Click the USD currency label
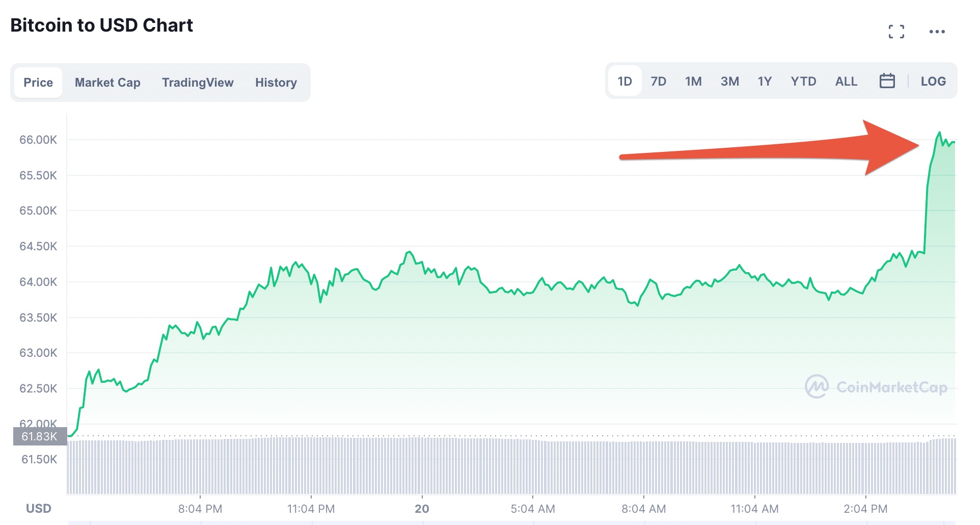 tap(39, 509)
